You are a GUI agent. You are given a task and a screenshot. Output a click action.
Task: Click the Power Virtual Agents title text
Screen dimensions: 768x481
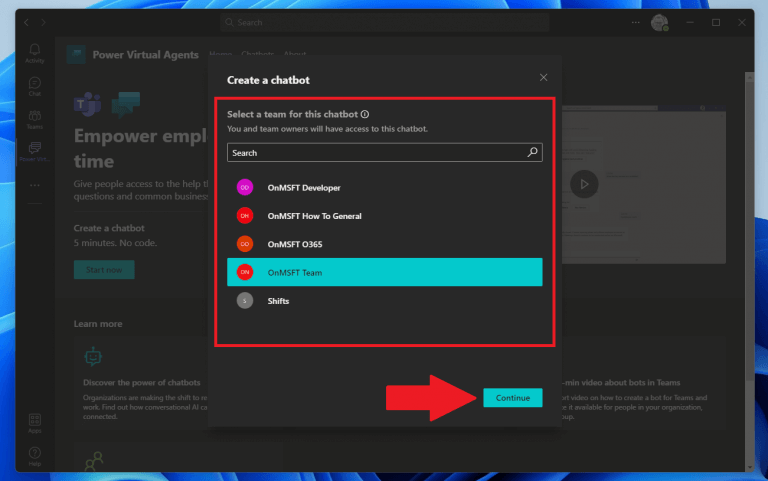click(x=145, y=55)
